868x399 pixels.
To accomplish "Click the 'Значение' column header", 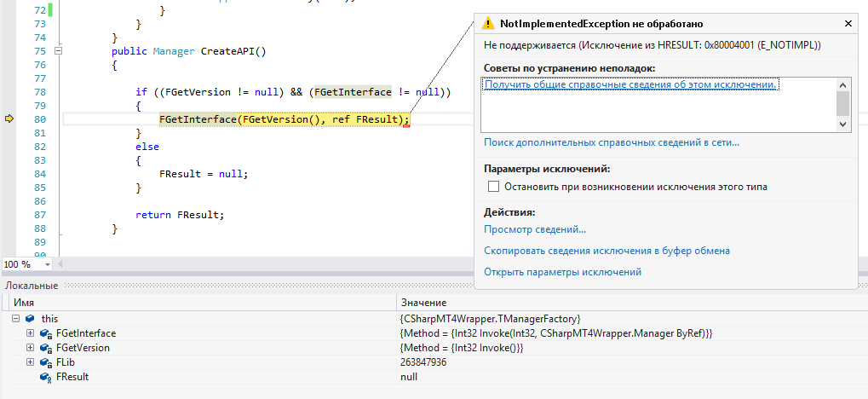I will point(423,303).
